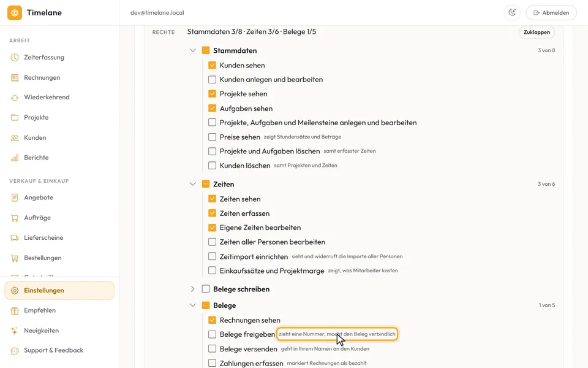Click the Lieferscheine truck icon

[x=15, y=238]
